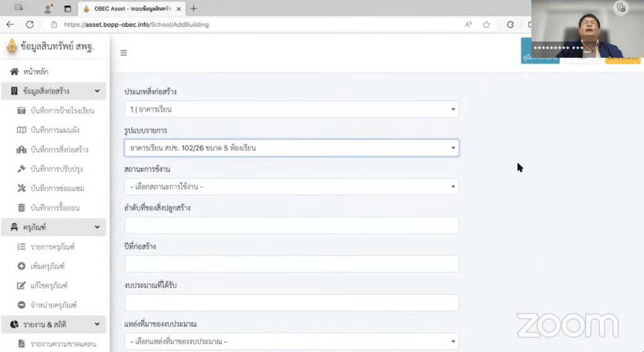Collapse the ข้อมูลสิ่งก่อสร้าง menu chevron
This screenshot has height=352, width=644.
coord(97,91)
